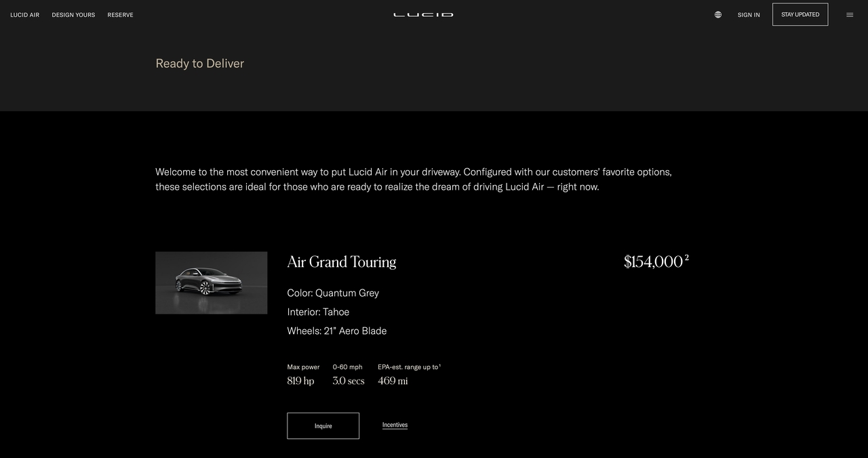The width and height of the screenshot is (868, 458).
Task: Click the $154,000 price
Action: [x=653, y=262]
